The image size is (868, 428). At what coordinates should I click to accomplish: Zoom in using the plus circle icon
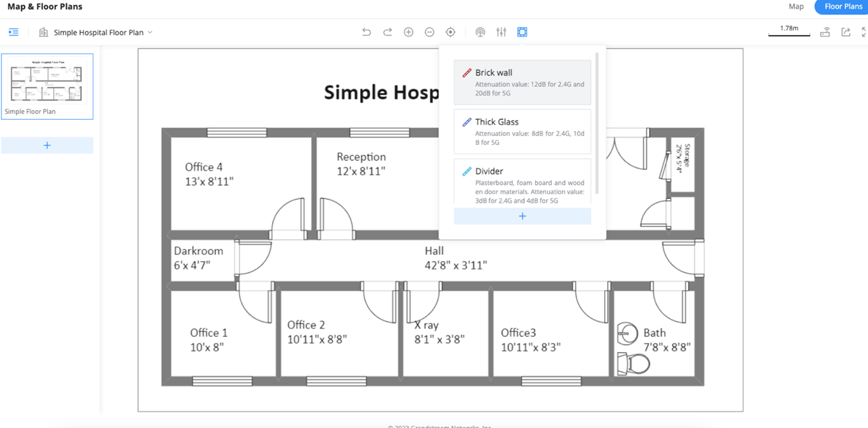(409, 32)
